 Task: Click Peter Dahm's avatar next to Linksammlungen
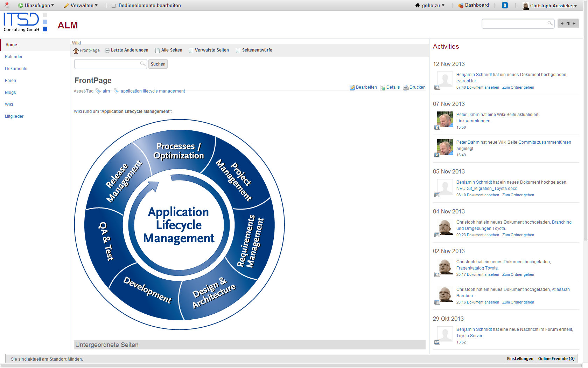point(445,120)
